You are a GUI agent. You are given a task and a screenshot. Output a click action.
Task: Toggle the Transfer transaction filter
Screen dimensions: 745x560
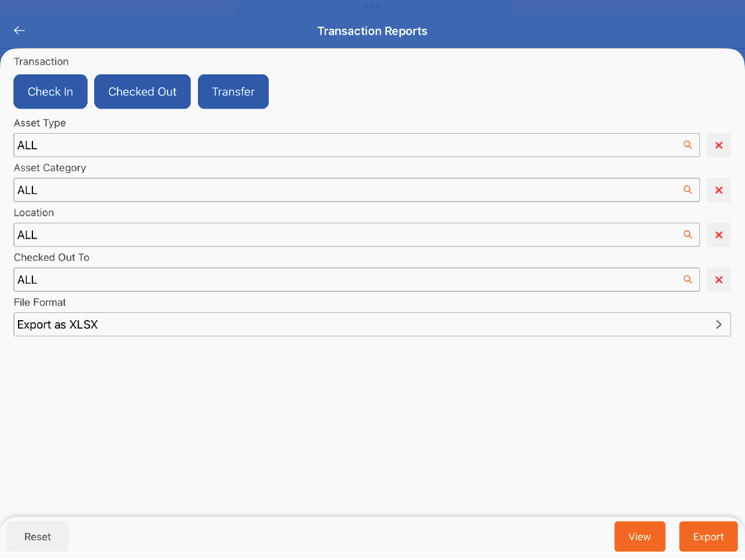pos(233,92)
